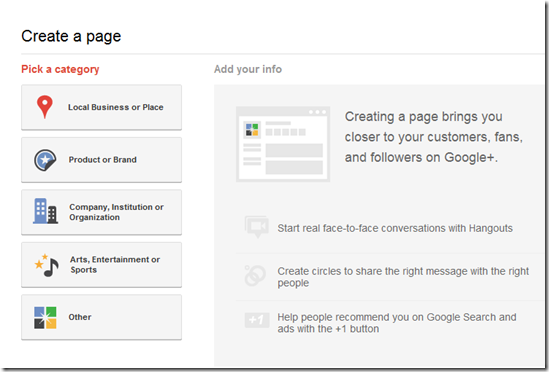Pick Company, Institution or Organization category

[x=102, y=212]
